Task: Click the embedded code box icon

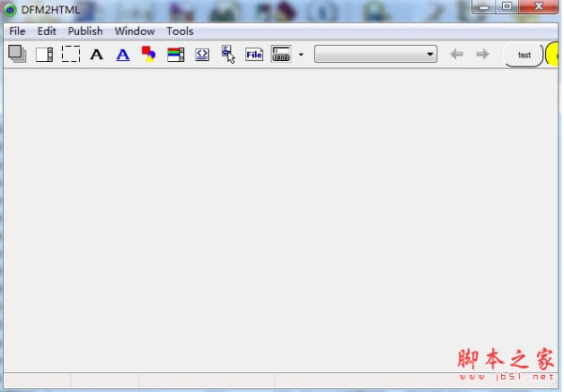Action: pos(201,55)
